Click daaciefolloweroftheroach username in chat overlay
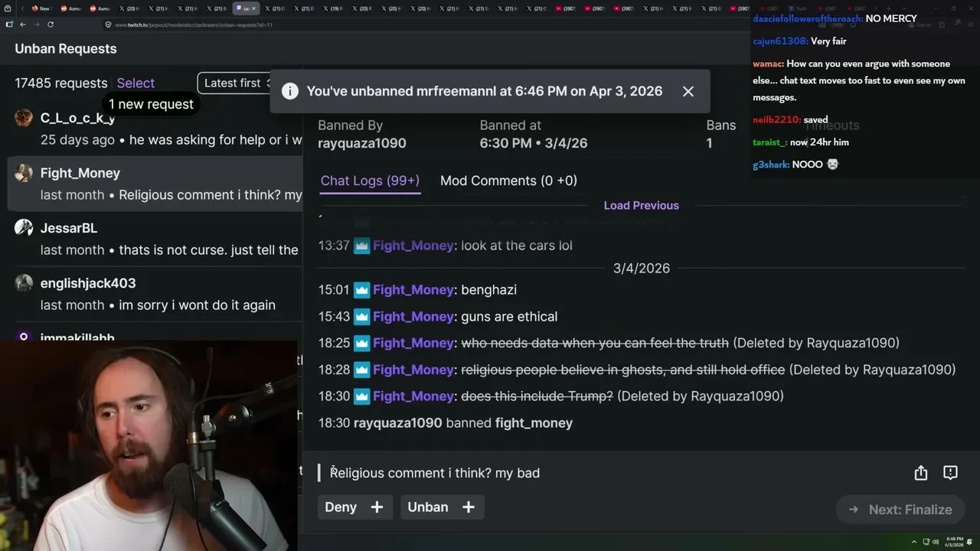 tap(808, 18)
